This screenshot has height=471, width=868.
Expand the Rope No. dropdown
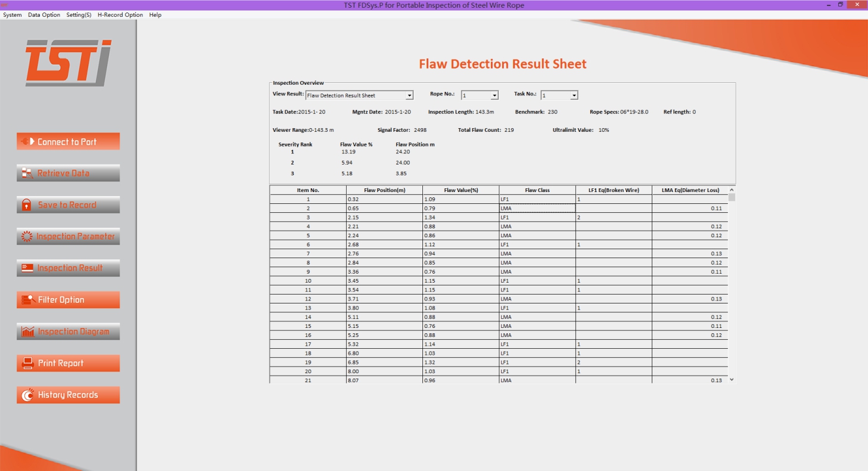click(494, 95)
